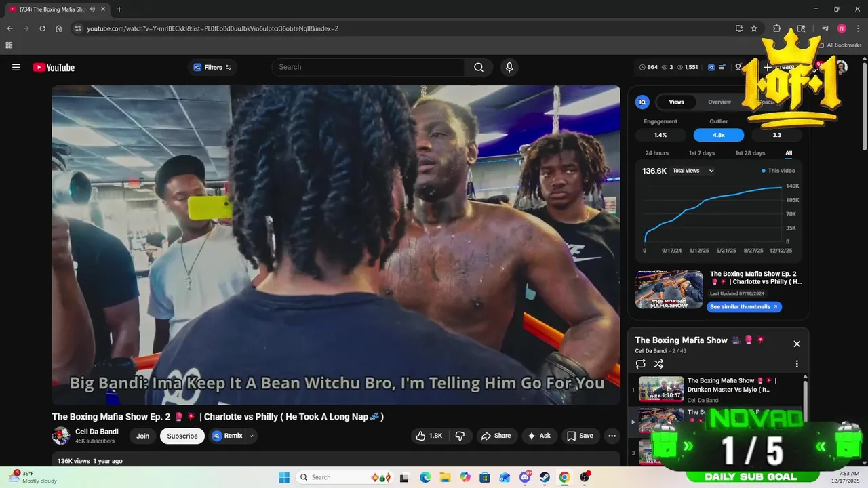The image size is (868, 488).
Task: Open Steam from the taskbar
Action: click(x=545, y=477)
